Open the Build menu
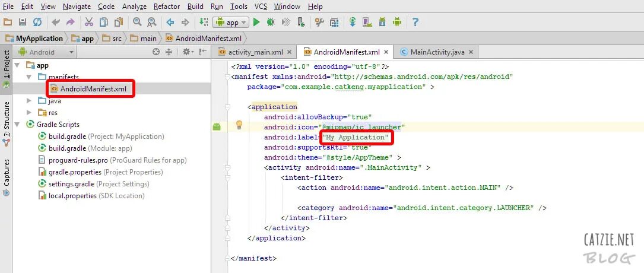 pyautogui.click(x=195, y=7)
